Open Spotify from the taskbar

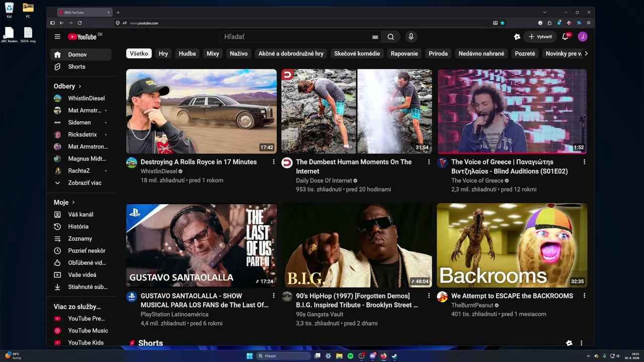pos(350,356)
